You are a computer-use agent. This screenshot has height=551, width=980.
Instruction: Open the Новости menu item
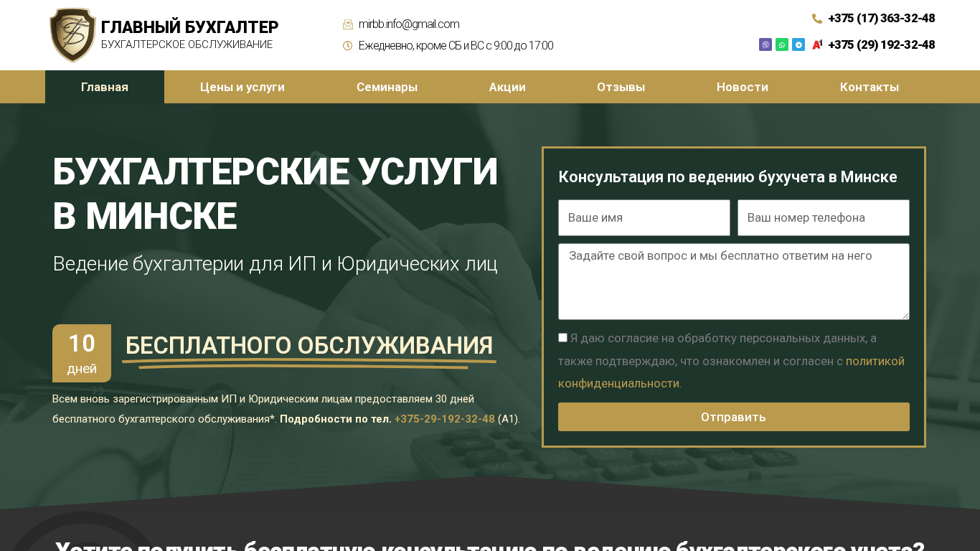point(743,87)
